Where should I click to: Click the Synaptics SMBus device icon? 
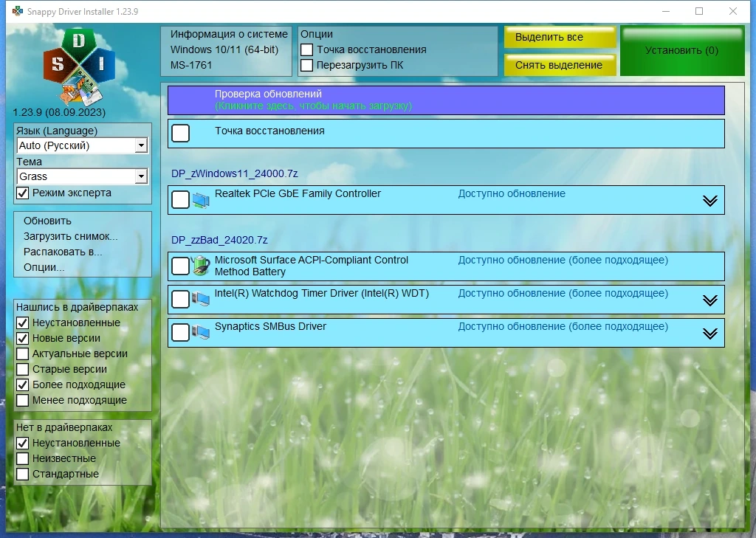point(201,332)
